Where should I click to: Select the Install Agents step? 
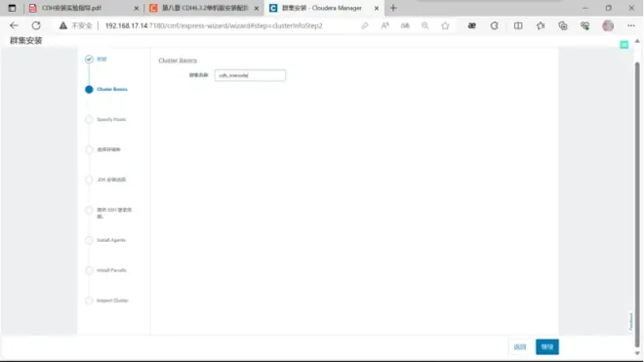click(x=111, y=240)
